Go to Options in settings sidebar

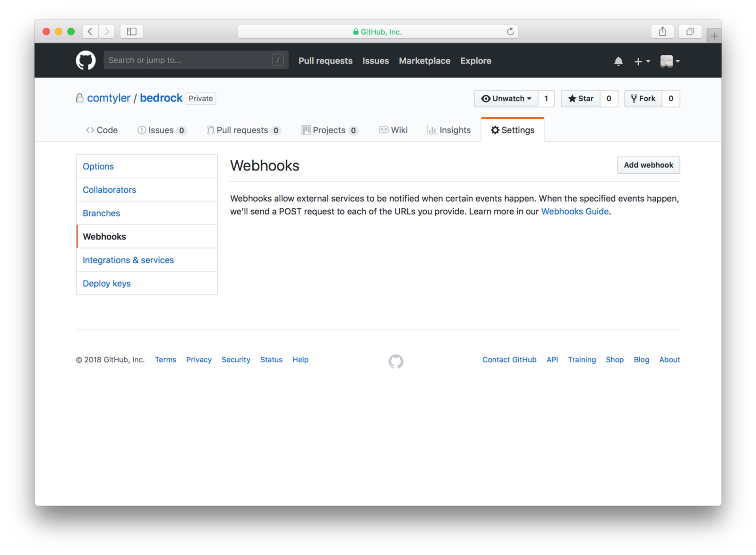click(x=147, y=166)
